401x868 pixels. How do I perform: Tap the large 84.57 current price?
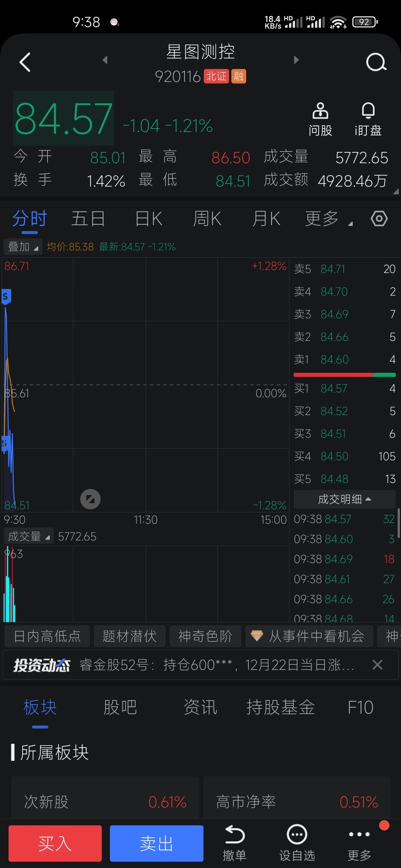[63, 119]
